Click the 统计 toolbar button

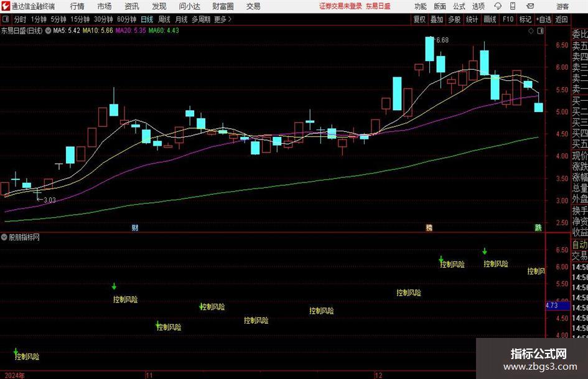click(472, 19)
